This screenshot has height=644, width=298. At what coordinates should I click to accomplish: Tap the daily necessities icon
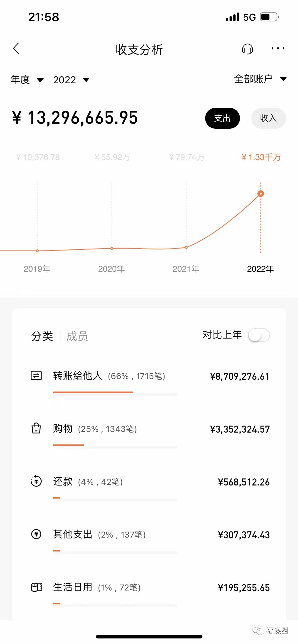(36, 587)
